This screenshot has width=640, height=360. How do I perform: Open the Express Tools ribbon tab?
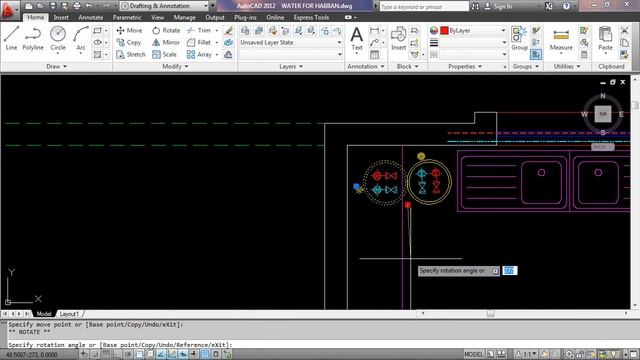pos(311,18)
